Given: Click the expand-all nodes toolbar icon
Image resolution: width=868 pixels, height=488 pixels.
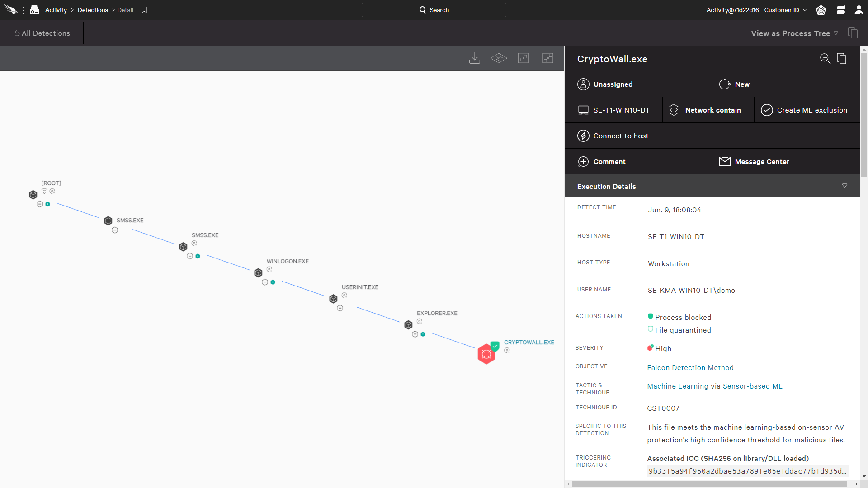Looking at the screenshot, I should coord(524,58).
